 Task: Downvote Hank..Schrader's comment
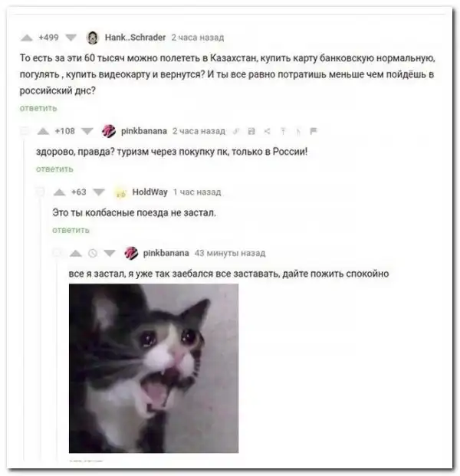(x=71, y=38)
